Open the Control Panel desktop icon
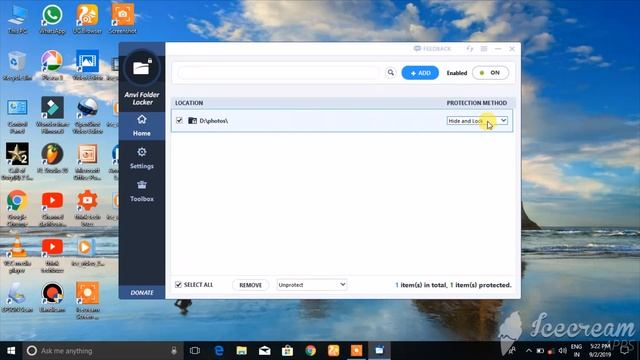640x360 pixels. [17, 116]
